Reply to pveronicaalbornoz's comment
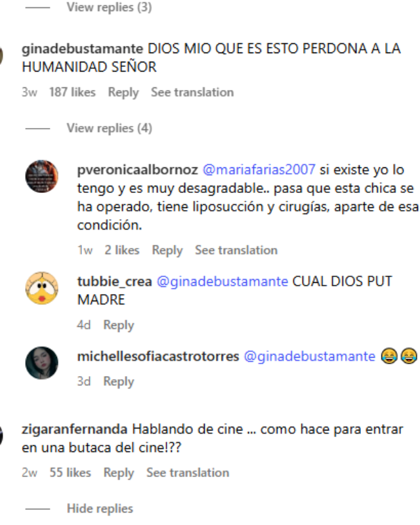 (x=167, y=250)
